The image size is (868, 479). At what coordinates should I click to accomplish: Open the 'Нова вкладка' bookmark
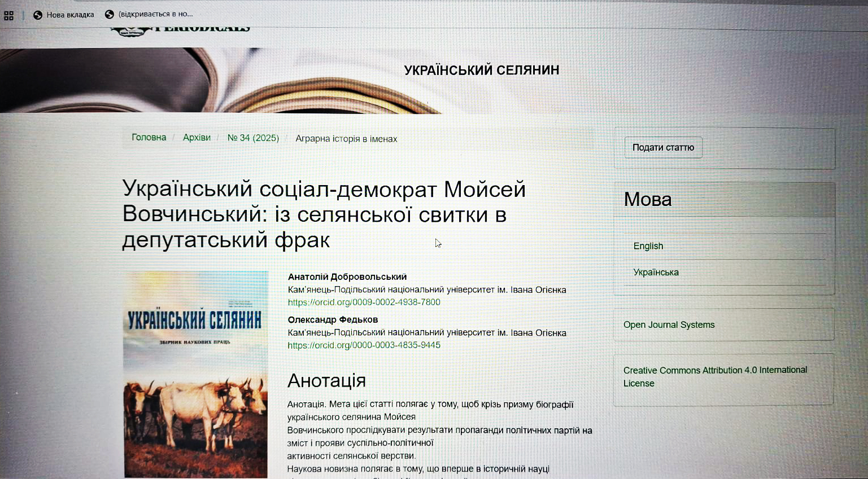[63, 15]
